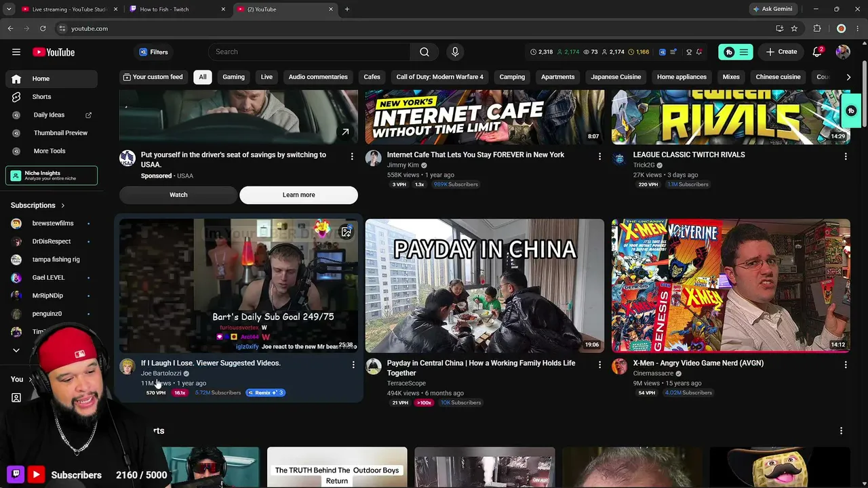Open the browser extensions puzzle icon

pyautogui.click(x=817, y=28)
